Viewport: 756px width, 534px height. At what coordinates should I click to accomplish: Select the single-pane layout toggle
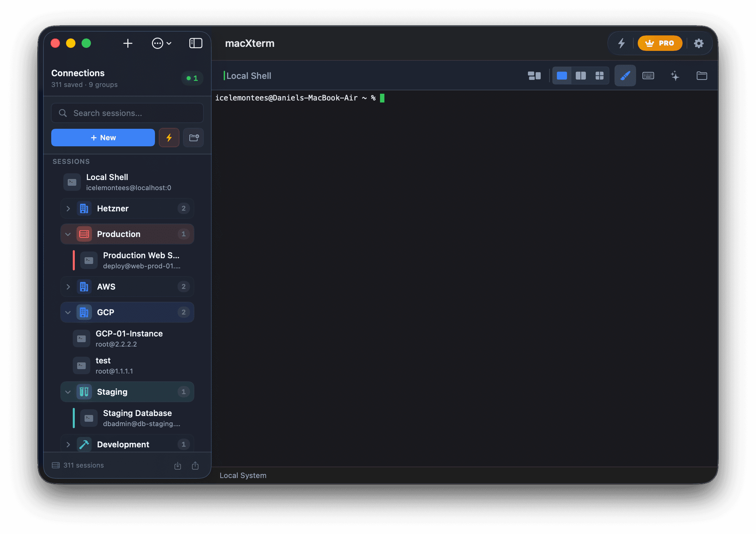coord(562,76)
